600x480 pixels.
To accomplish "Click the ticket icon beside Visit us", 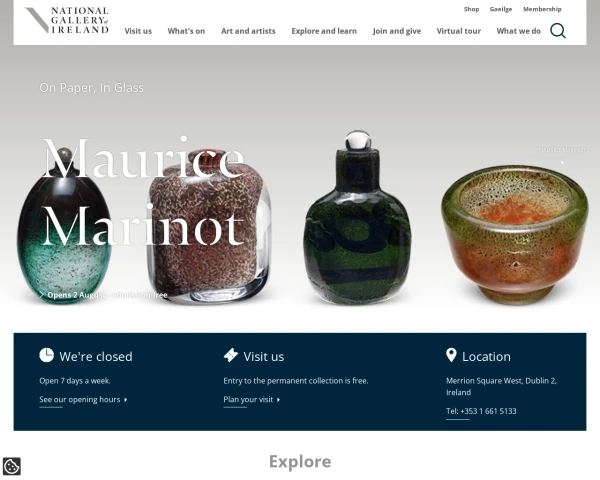I will pos(231,355).
